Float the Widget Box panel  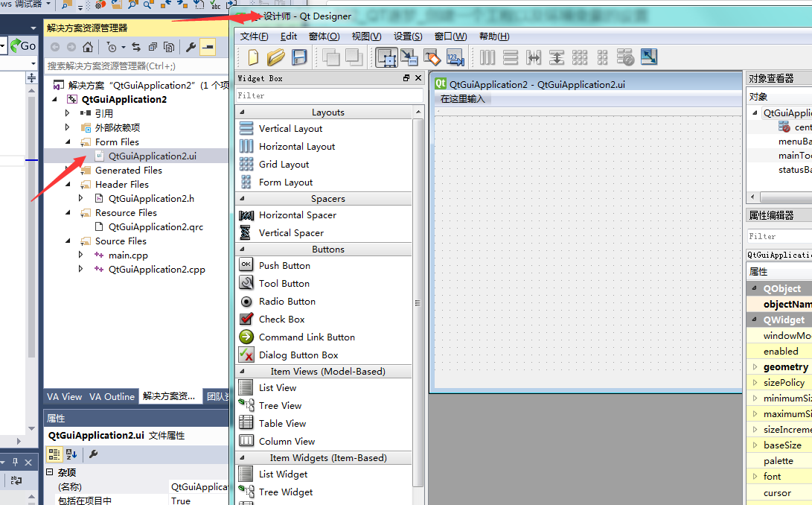[x=406, y=77]
